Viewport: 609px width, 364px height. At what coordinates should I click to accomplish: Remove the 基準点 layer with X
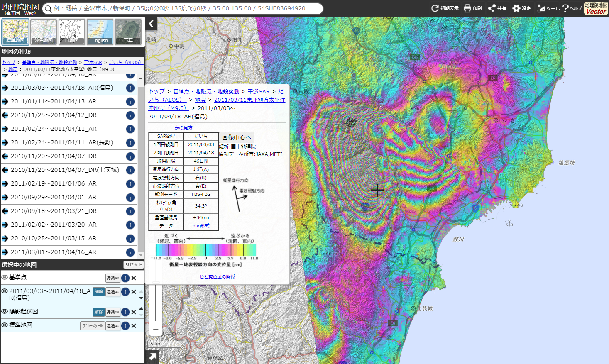tap(134, 278)
